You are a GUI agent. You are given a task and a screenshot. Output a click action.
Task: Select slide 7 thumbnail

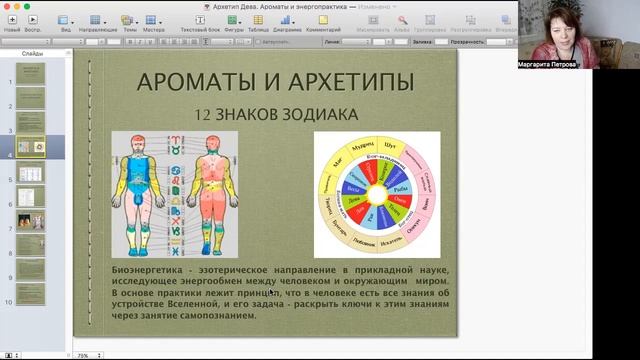31,220
